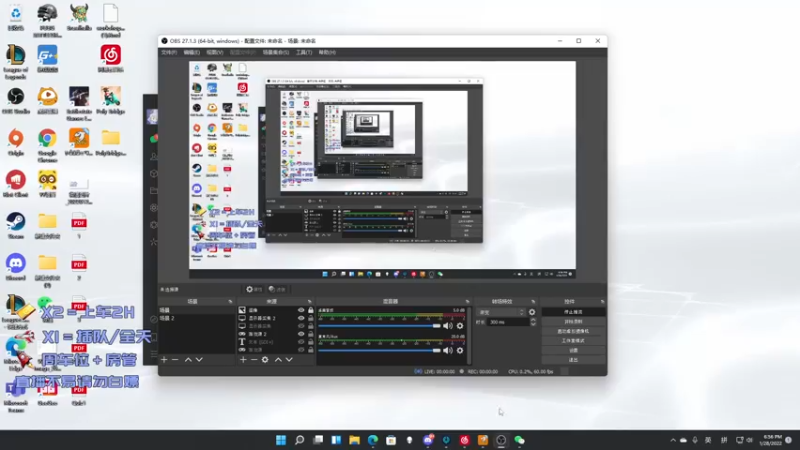Click the streaming button in Controls dock

point(573,312)
